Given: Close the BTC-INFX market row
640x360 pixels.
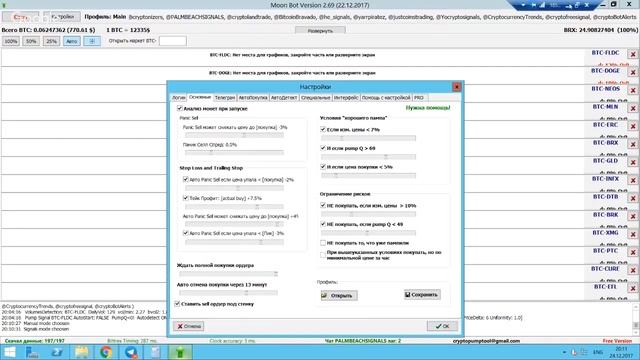Looking at the screenshot, I should (x=633, y=180).
